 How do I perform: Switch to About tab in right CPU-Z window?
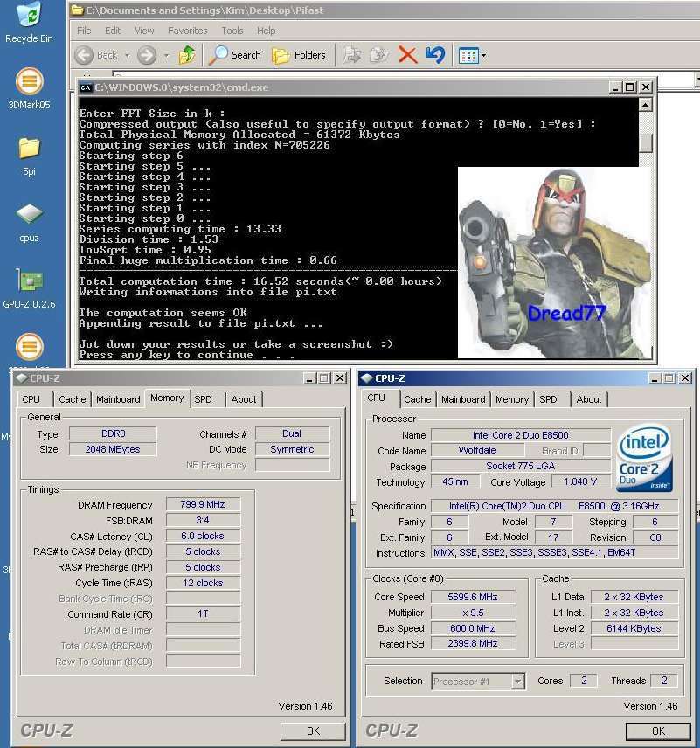589,399
